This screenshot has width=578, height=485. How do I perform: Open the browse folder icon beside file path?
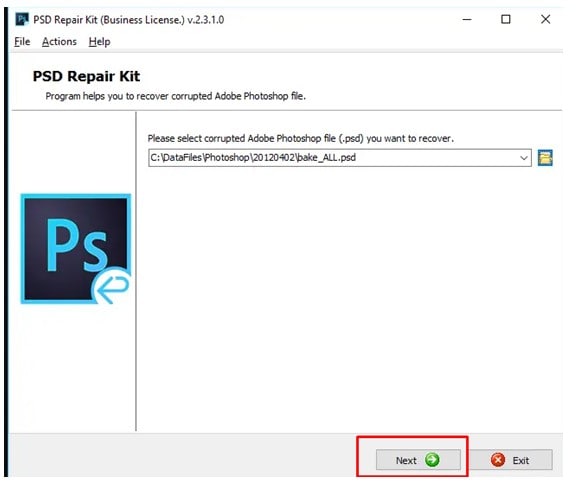click(x=545, y=158)
